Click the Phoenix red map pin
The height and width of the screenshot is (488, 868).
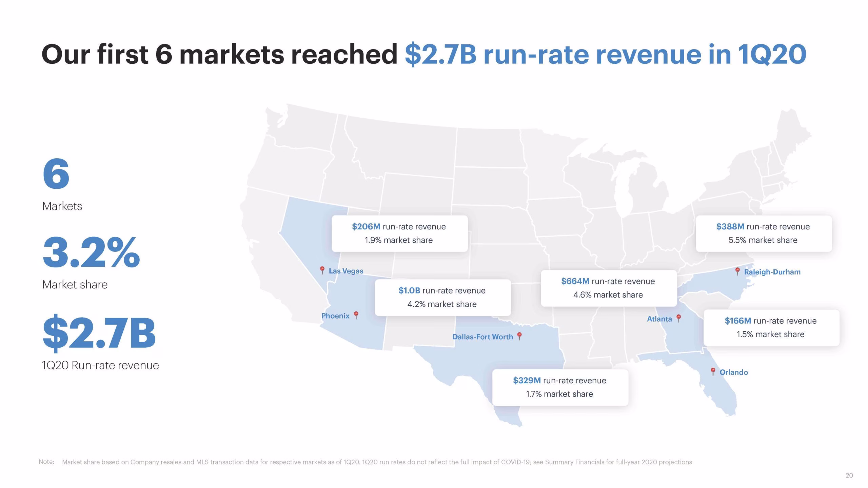coord(356,315)
